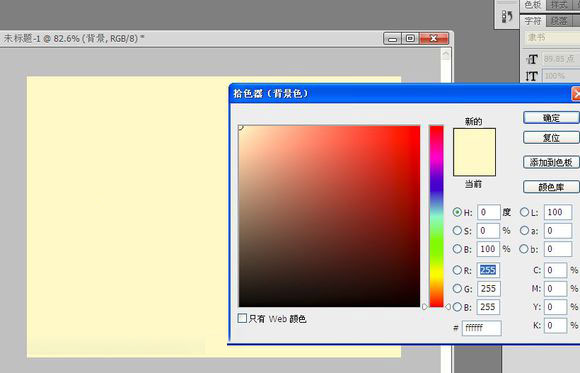Click the vertical hue spectrum slider
This screenshot has width=580, height=373.
[x=436, y=216]
